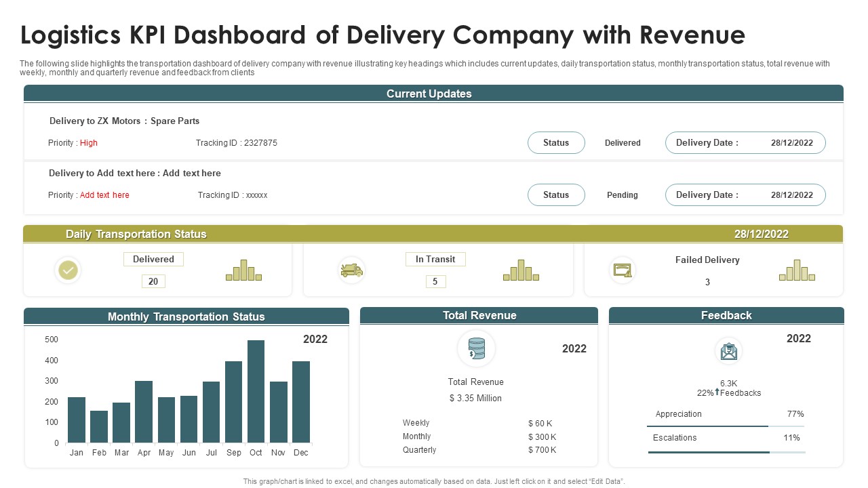Click the Sep bar in the monthly chart
The height and width of the screenshot is (488, 868).
233,402
